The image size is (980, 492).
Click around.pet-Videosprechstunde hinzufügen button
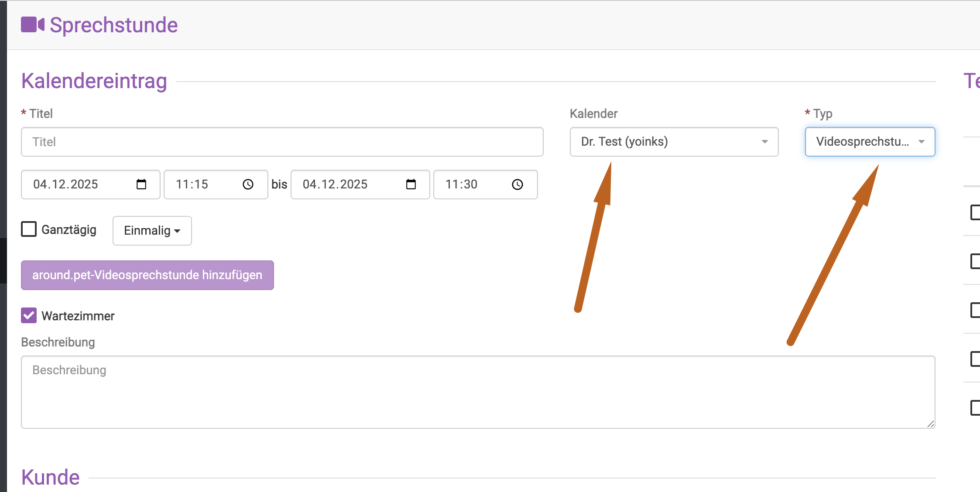147,275
